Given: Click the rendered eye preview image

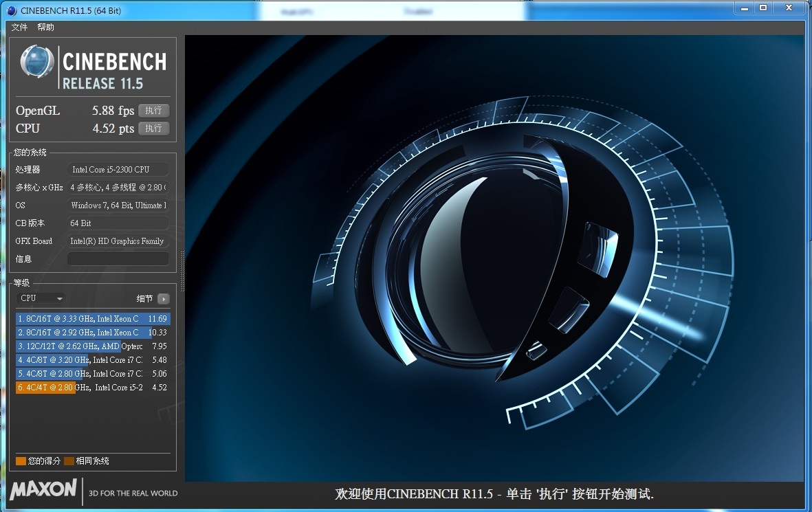Looking at the screenshot, I should 494,258.
